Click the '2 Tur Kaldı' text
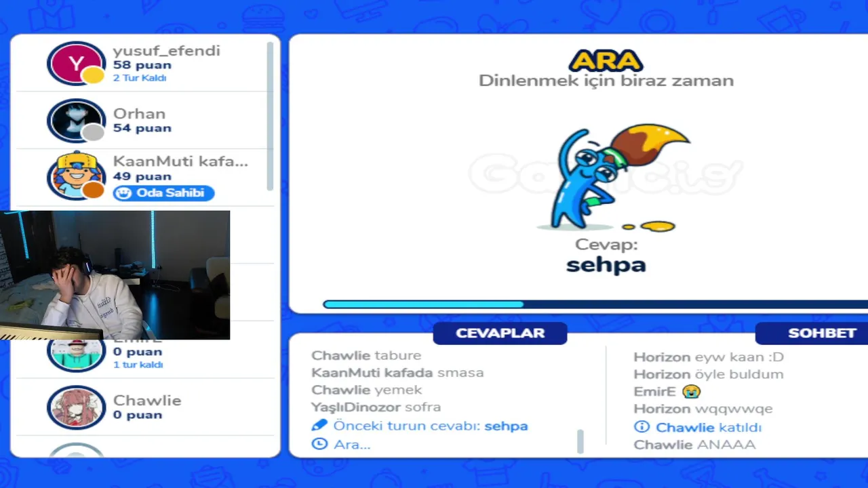This screenshot has height=488, width=868. tap(140, 78)
